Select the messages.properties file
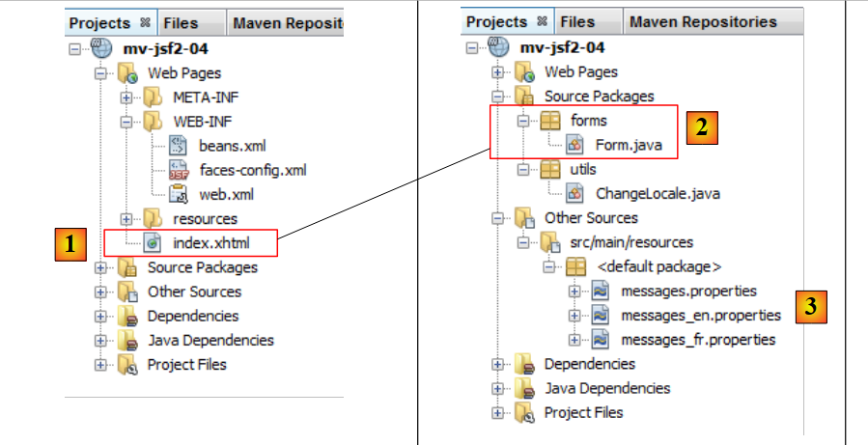868x445 pixels. coord(688,291)
